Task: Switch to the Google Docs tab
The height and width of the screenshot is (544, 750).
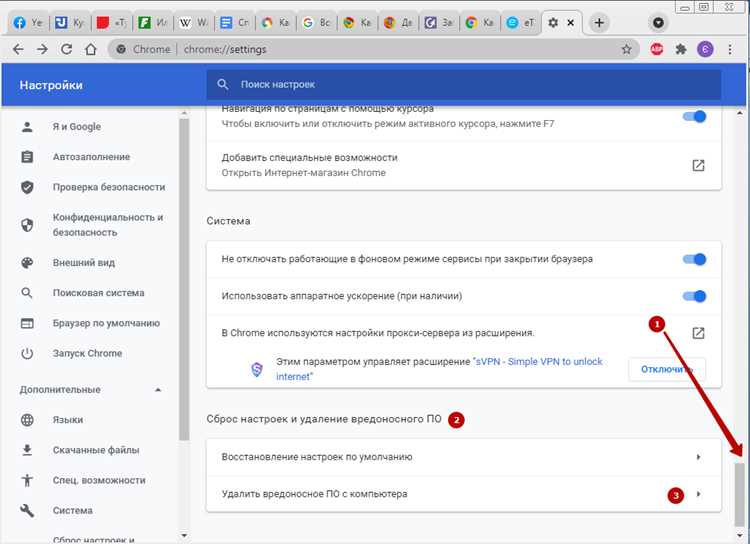Action: [x=234, y=22]
